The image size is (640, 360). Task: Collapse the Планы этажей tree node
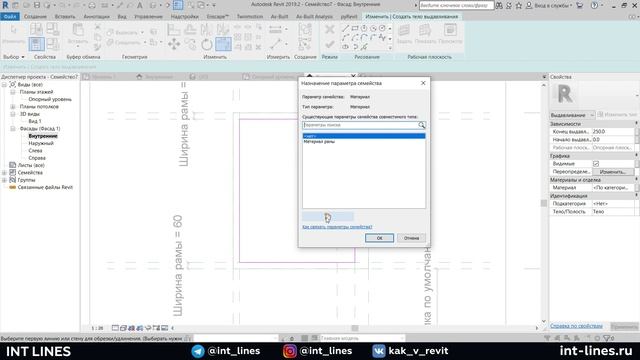click(13, 92)
